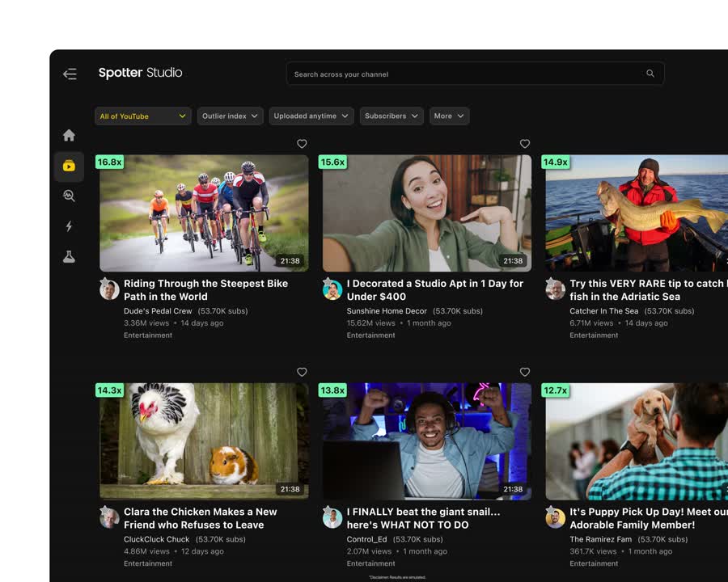Image resolution: width=728 pixels, height=582 pixels.
Task: Click the 3.36M views text
Action: [x=146, y=323]
